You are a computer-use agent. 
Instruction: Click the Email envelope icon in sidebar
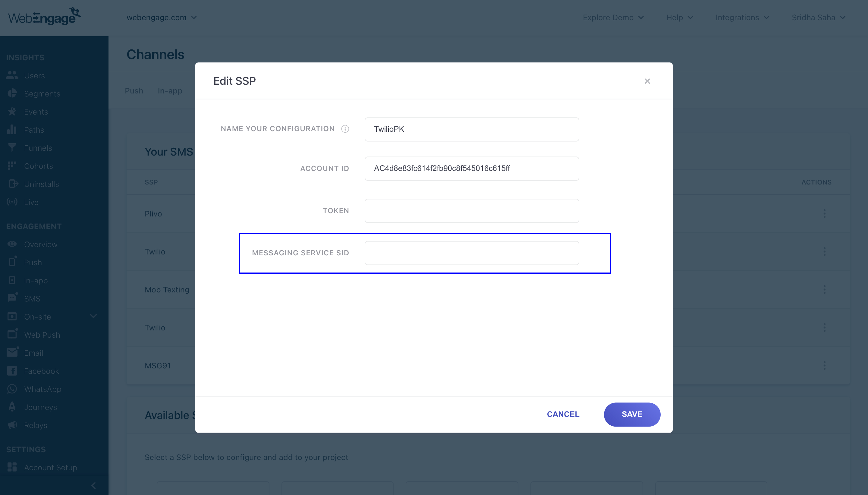coord(12,353)
